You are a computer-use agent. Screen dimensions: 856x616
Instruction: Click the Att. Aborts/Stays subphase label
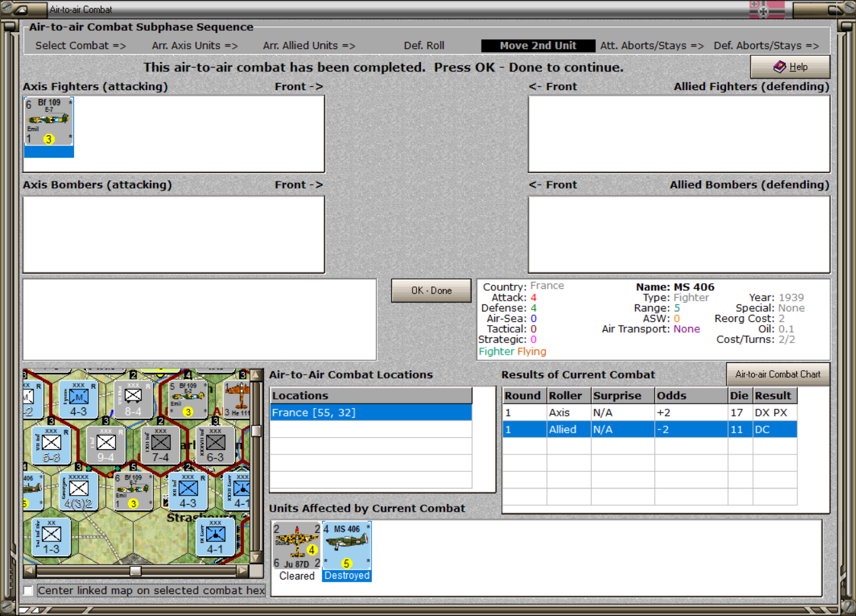[x=652, y=46]
